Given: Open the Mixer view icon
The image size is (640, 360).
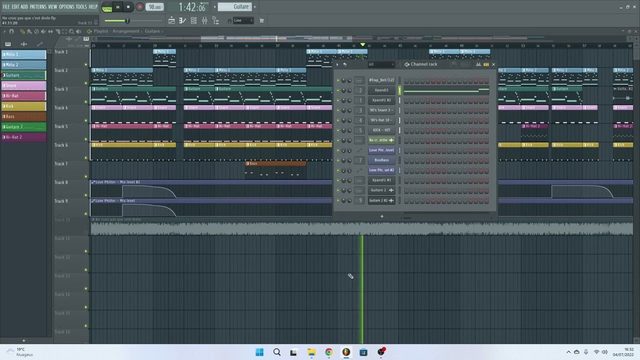Looking at the screenshot, I should point(204,20).
